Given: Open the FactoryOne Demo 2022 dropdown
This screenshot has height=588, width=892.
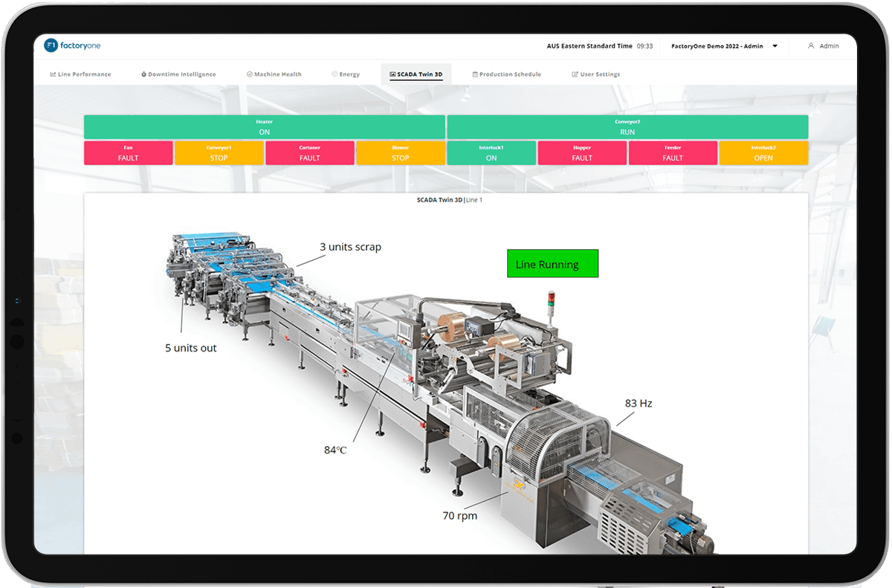Looking at the screenshot, I should [775, 46].
